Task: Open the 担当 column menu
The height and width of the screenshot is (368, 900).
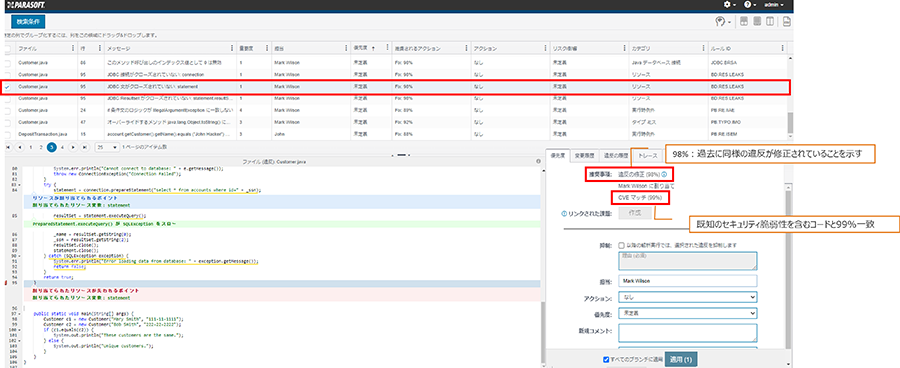Action: click(345, 49)
